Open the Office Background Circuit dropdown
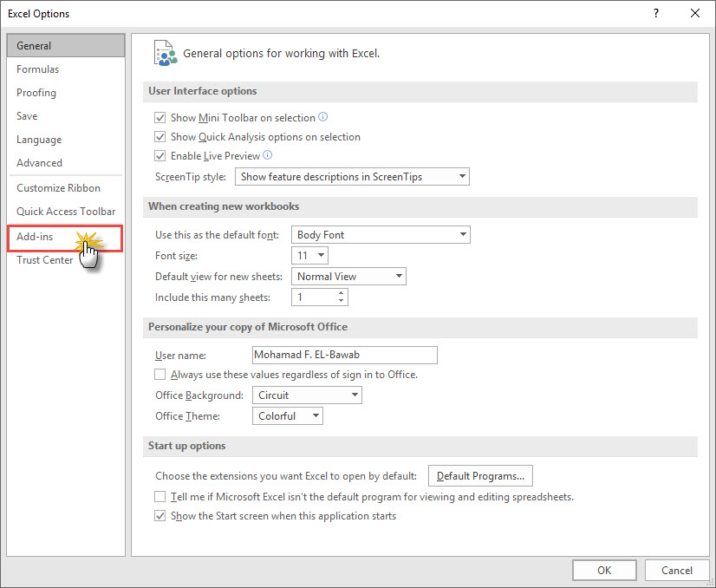Screen dimensions: 716x588 (308, 395)
